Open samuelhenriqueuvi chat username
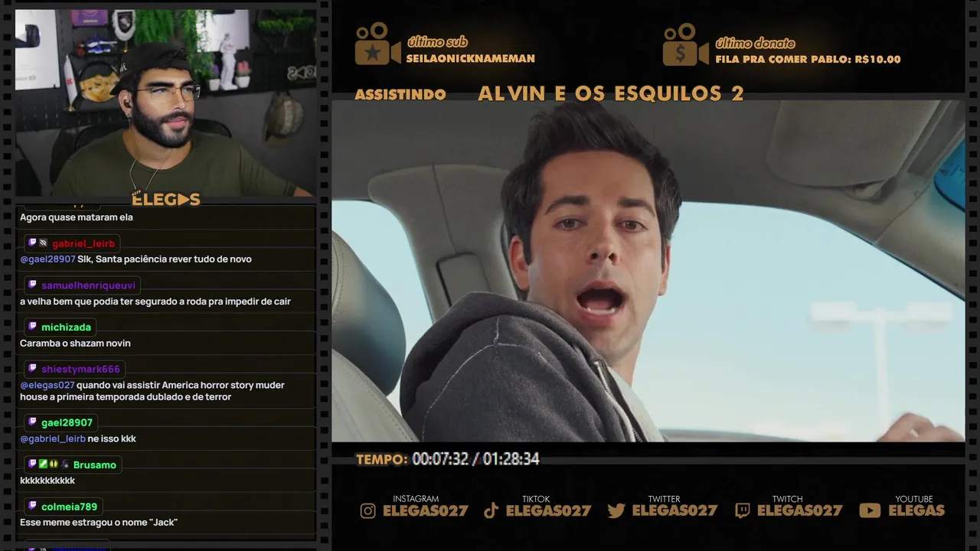980x551 pixels. (88, 285)
